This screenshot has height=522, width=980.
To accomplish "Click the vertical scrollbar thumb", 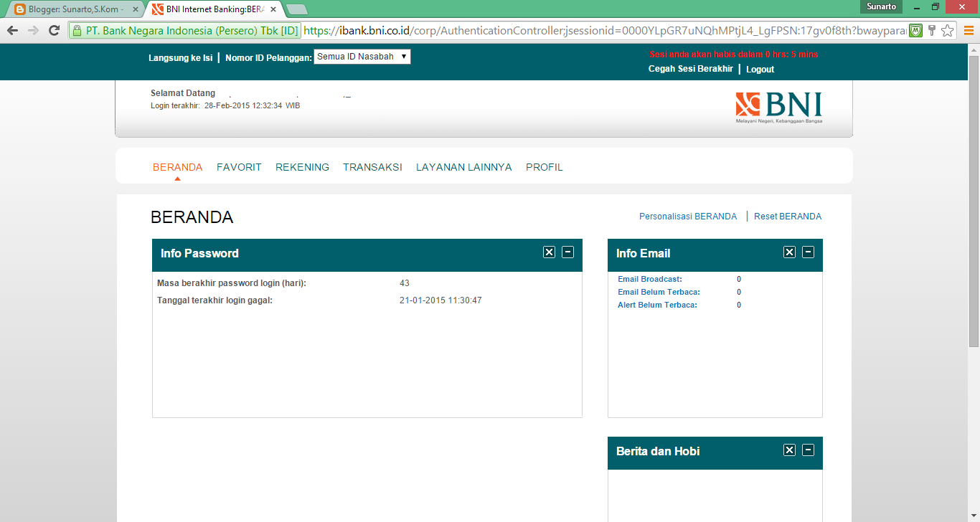I will tap(974, 201).
